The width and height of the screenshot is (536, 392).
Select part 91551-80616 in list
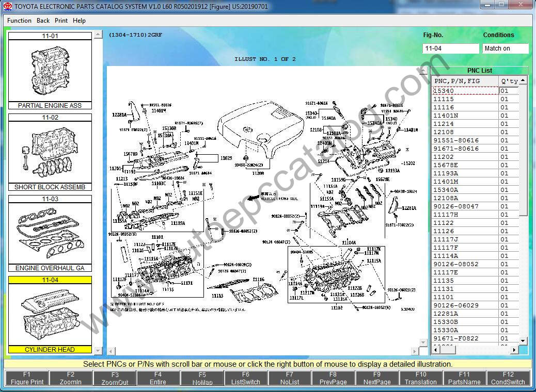tap(475, 140)
